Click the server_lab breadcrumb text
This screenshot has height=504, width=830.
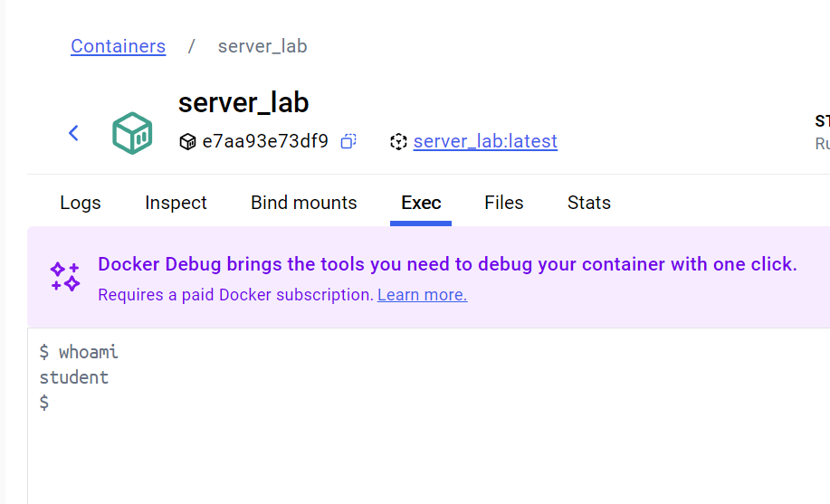(x=262, y=46)
